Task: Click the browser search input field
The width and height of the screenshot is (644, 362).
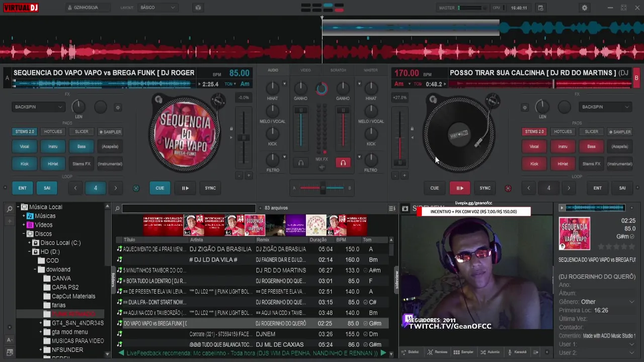Action: click(x=189, y=208)
